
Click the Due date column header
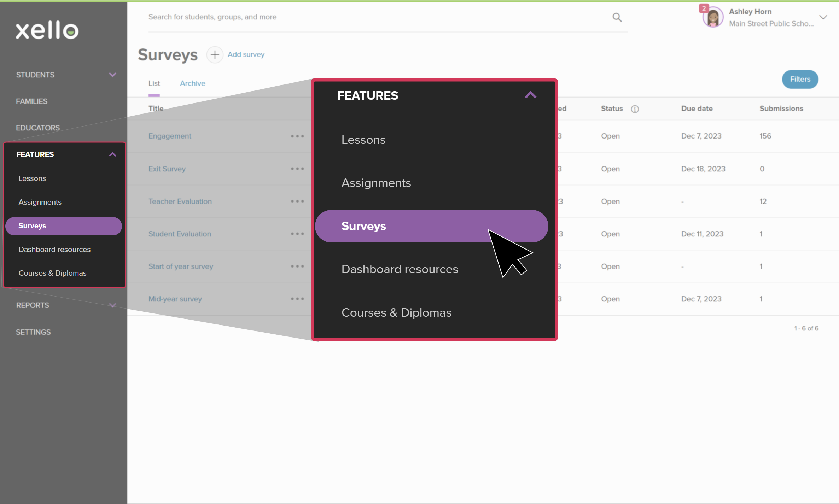point(697,109)
